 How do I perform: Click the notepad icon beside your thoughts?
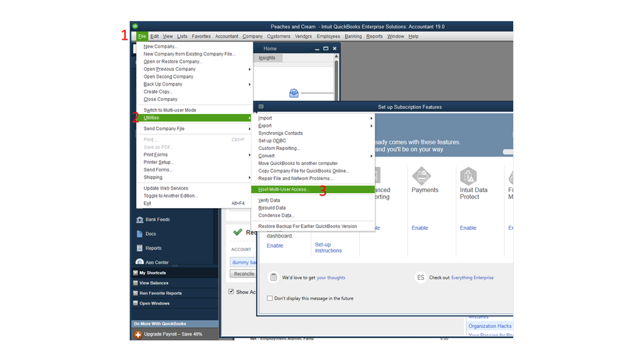click(x=273, y=278)
